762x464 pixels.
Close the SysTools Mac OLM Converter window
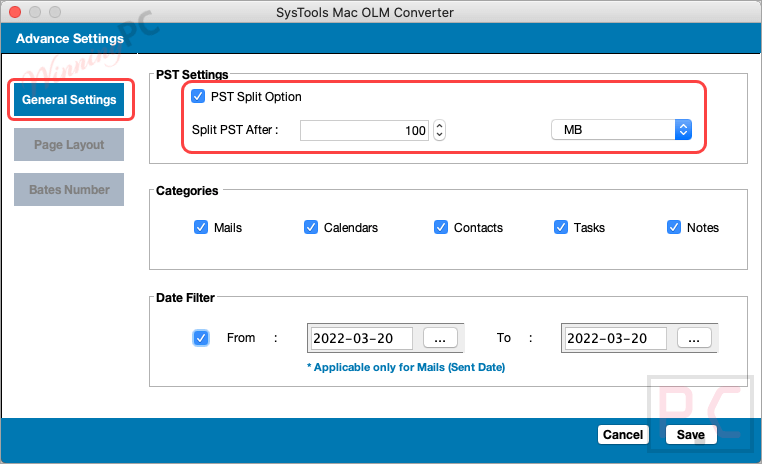15,12
